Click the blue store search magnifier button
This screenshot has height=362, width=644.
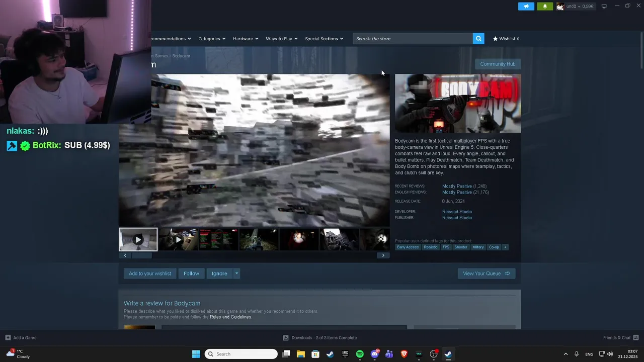(478, 39)
